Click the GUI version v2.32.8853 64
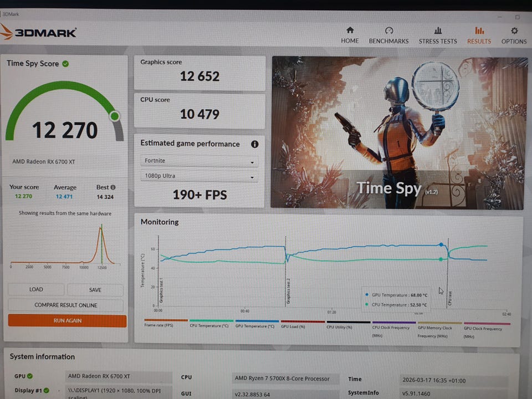The width and height of the screenshot is (532, 399). click(x=285, y=394)
